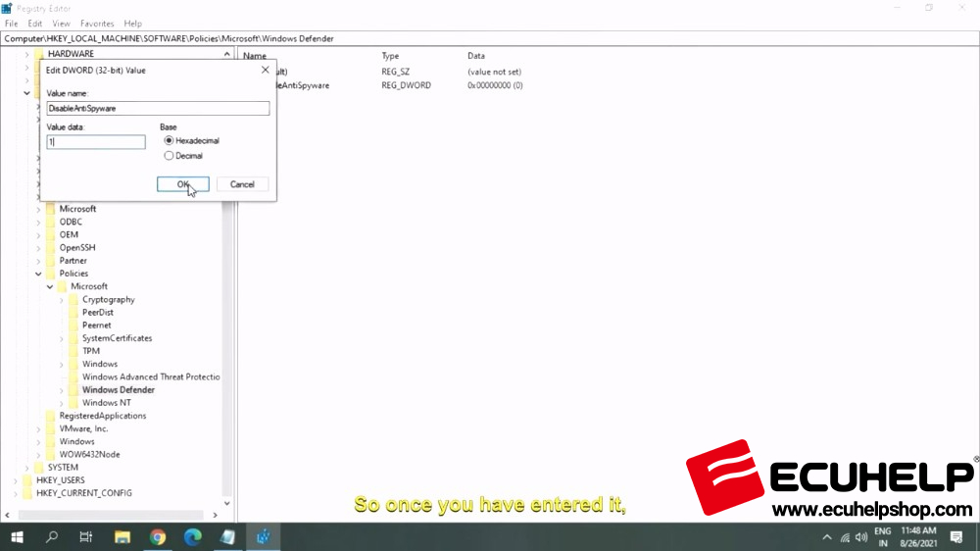Select the SystemCertificates key

click(117, 338)
